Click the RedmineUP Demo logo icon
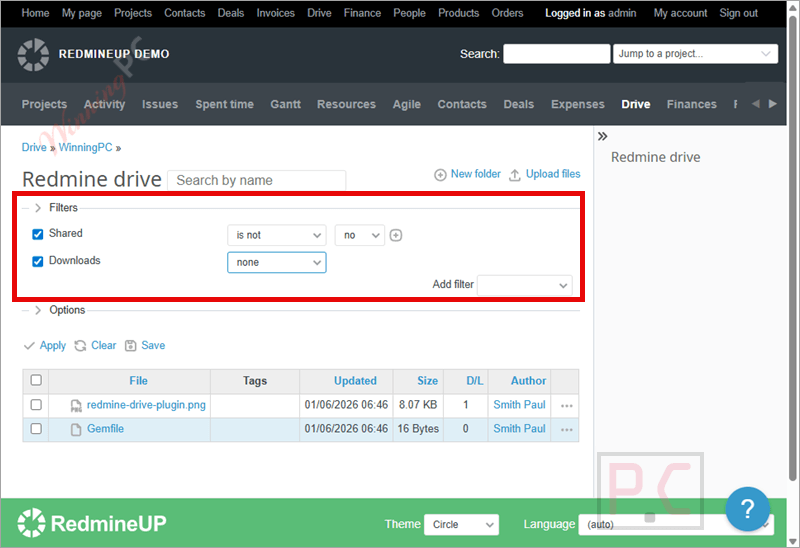The image size is (800, 548). [33, 55]
